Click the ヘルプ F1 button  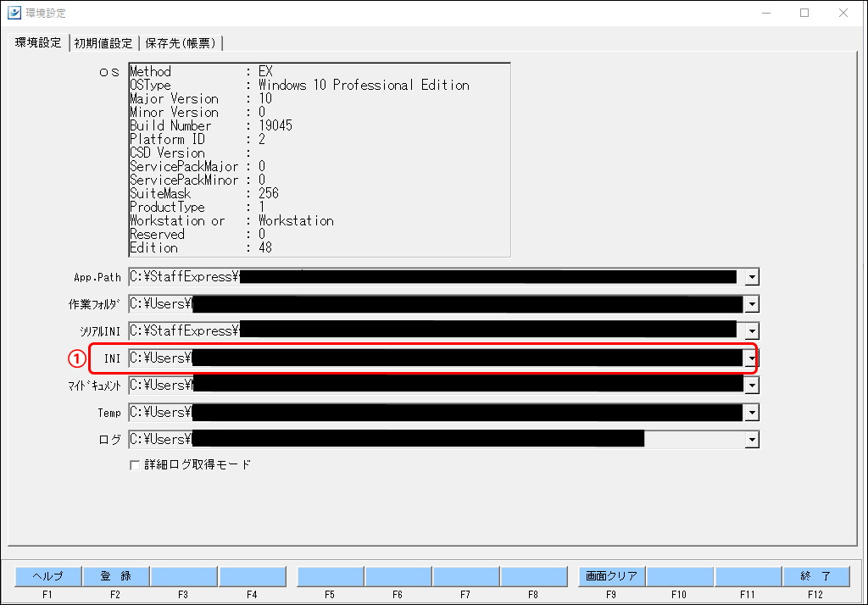48,576
